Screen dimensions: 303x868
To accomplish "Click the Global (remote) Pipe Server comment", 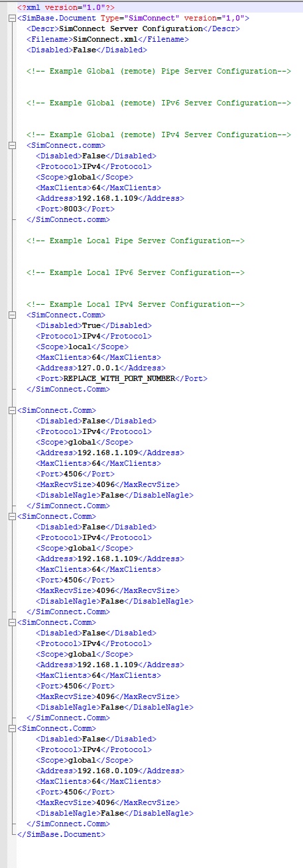I will point(159,71).
